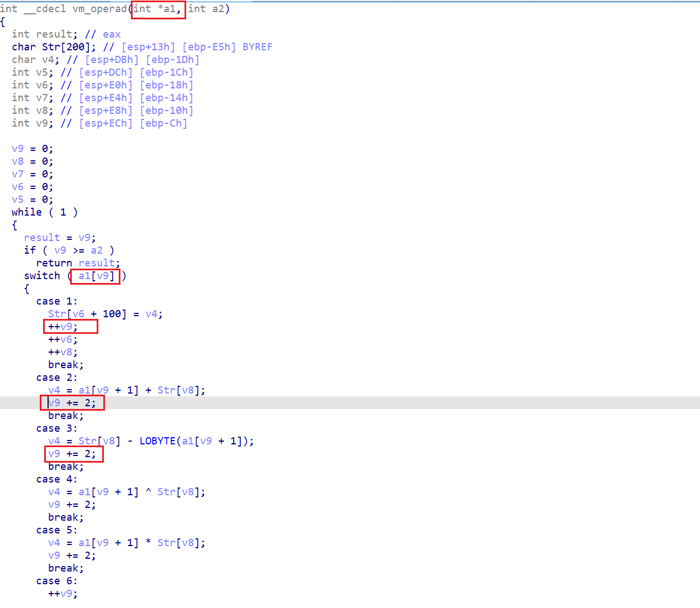Image resolution: width=700 pixels, height=608 pixels.
Task: Select the case 4: label
Action: click(57, 479)
